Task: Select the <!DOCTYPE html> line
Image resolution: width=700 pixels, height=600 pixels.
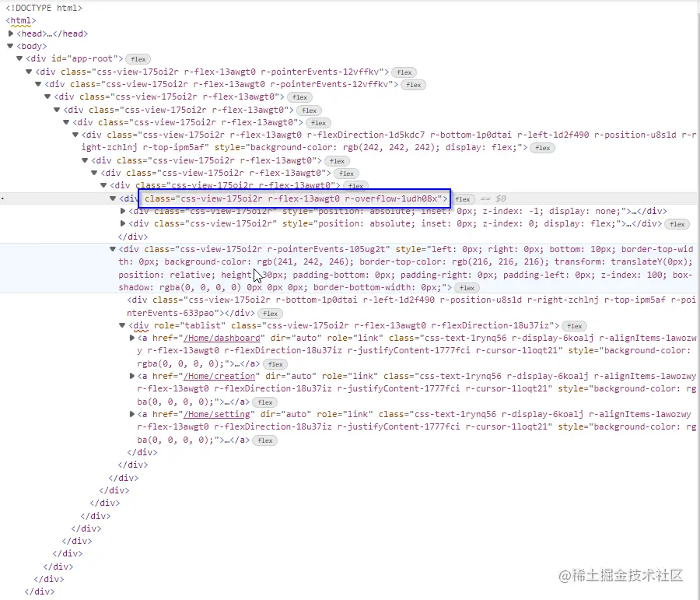Action: (44, 8)
